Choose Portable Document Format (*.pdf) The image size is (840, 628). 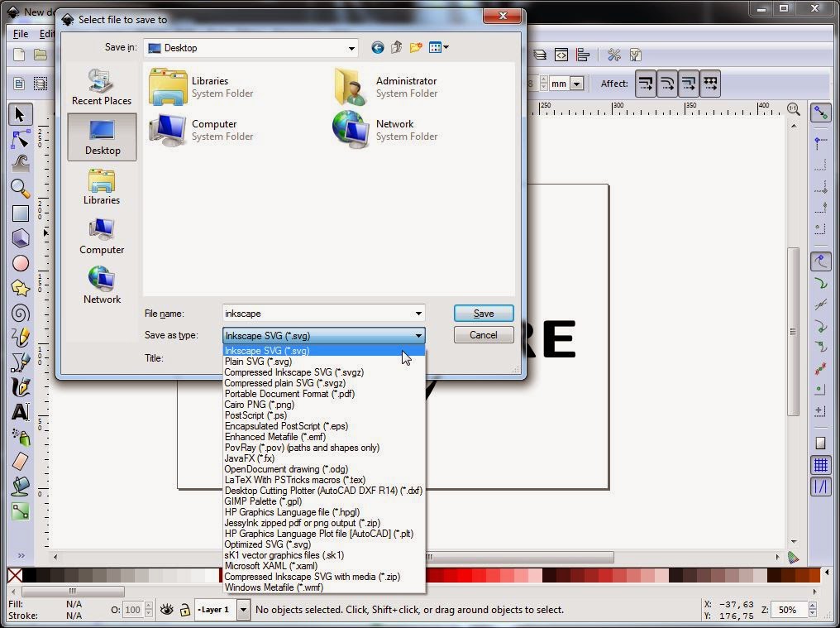(x=324, y=394)
